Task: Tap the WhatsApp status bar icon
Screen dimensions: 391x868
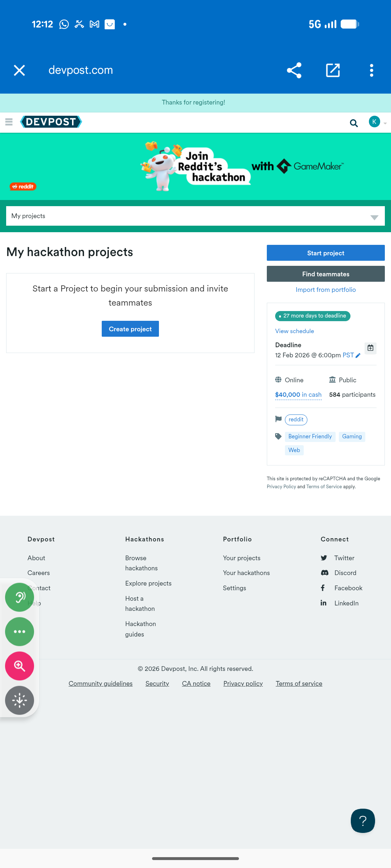Action: [x=64, y=24]
